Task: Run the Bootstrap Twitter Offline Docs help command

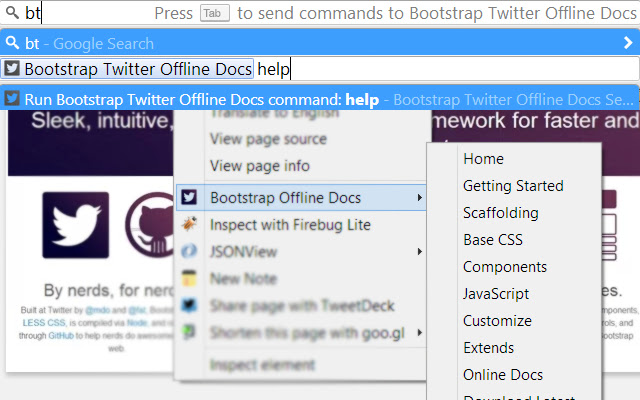Action: point(200,99)
